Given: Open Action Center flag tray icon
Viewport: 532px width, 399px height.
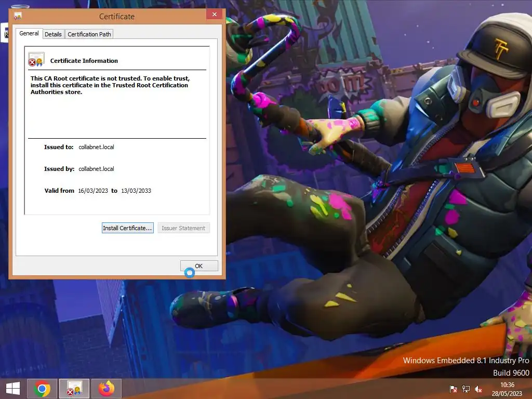Looking at the screenshot, I should [x=453, y=389].
